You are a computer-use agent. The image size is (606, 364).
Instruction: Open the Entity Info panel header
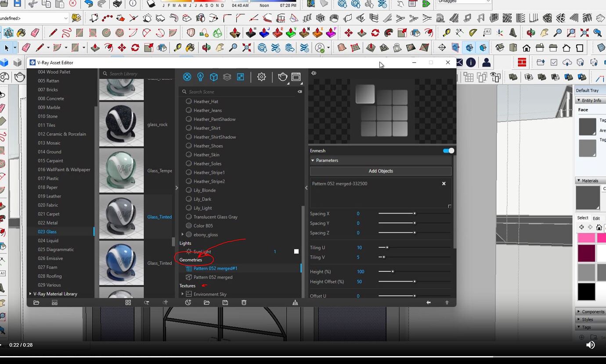pyautogui.click(x=590, y=100)
